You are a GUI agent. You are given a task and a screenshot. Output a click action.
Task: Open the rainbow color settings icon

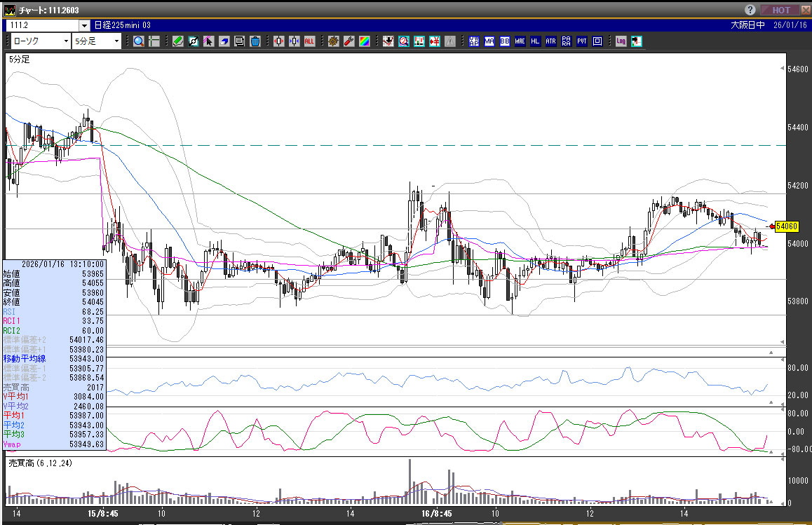[364, 41]
